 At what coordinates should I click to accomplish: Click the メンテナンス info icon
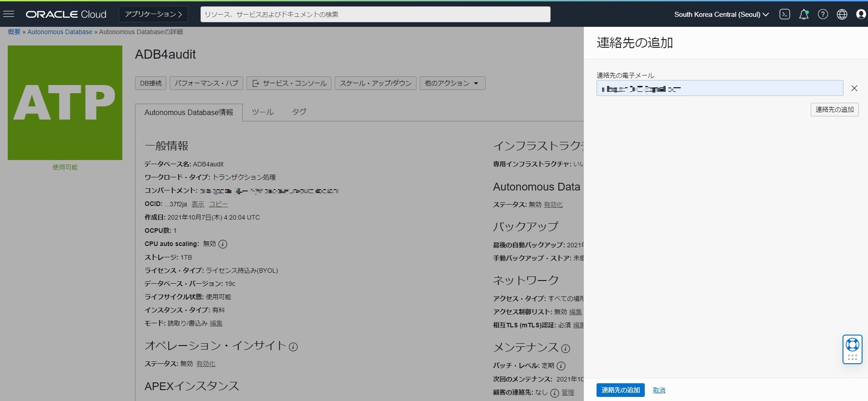click(566, 349)
